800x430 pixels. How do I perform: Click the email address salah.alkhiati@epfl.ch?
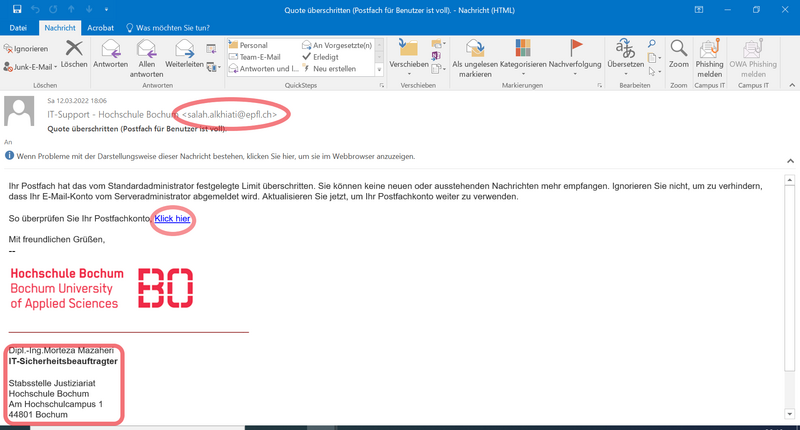(x=230, y=115)
